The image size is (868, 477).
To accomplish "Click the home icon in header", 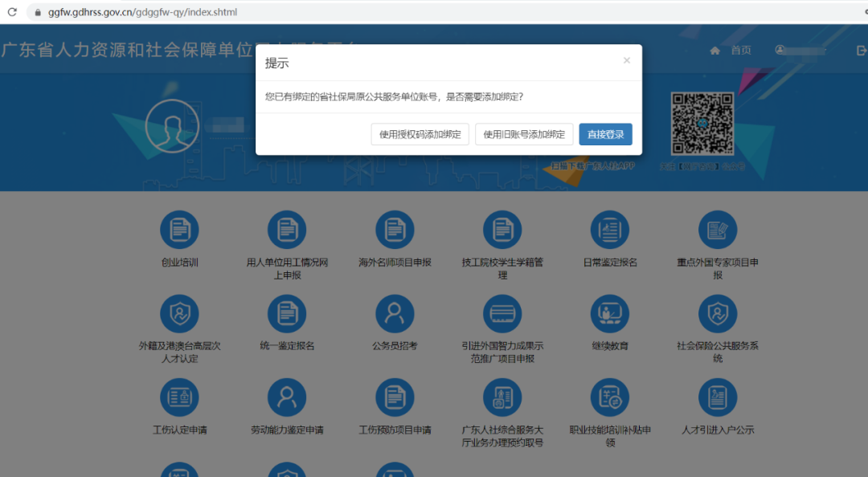I will click(x=714, y=50).
